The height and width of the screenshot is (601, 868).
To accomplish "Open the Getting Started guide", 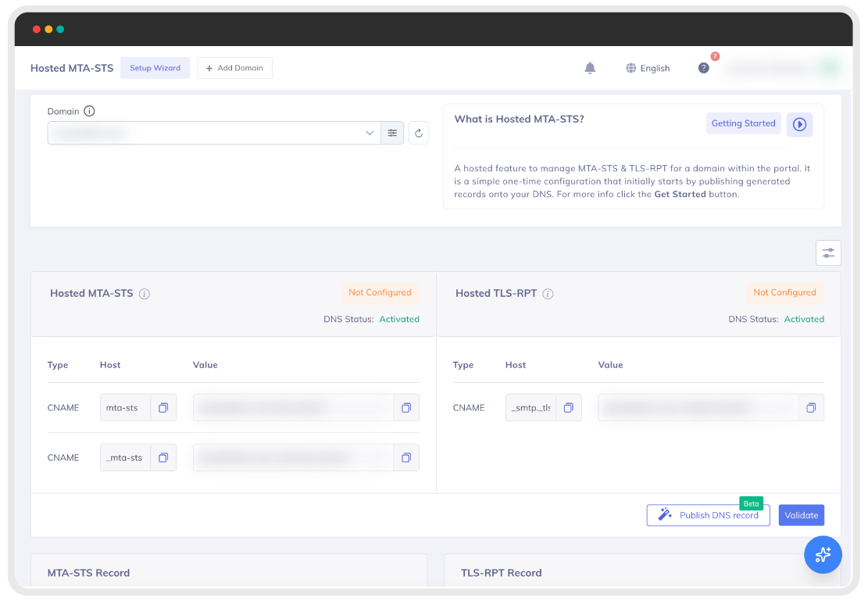I will tap(744, 123).
